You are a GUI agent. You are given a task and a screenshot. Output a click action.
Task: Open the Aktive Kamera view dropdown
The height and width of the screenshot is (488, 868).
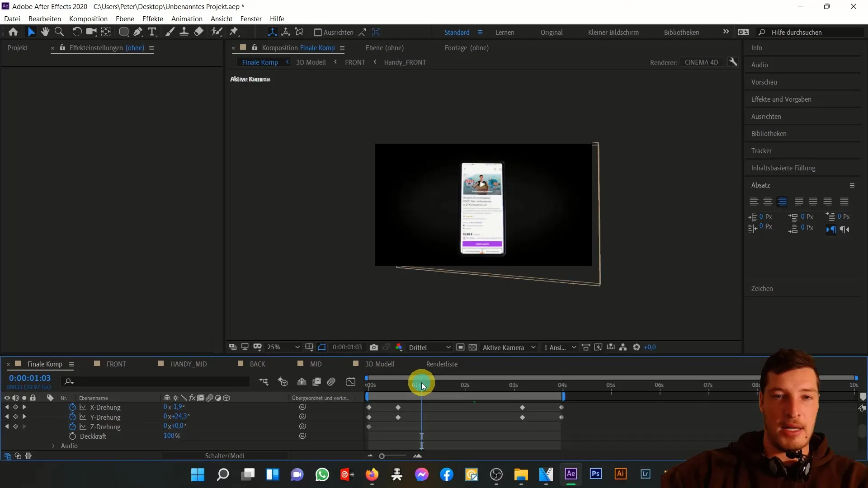pos(509,347)
